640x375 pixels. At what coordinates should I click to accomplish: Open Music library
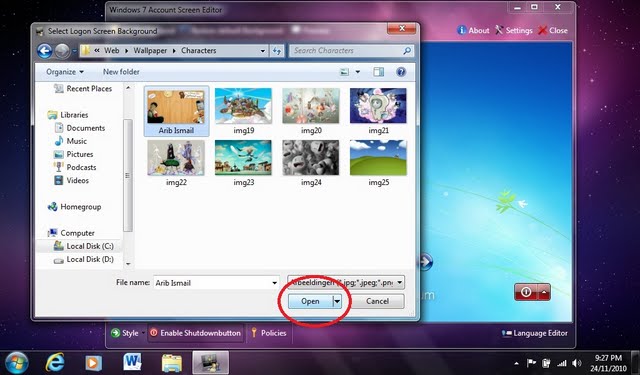[x=71, y=141]
